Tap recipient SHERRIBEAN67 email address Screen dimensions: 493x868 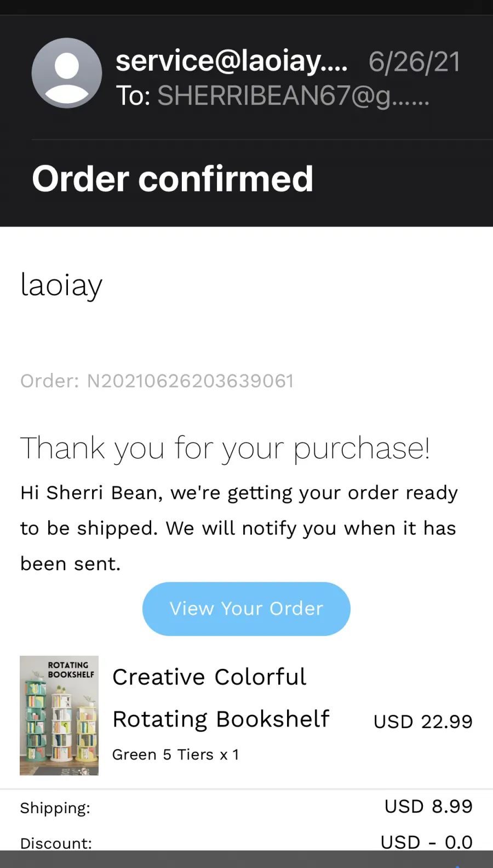click(293, 95)
